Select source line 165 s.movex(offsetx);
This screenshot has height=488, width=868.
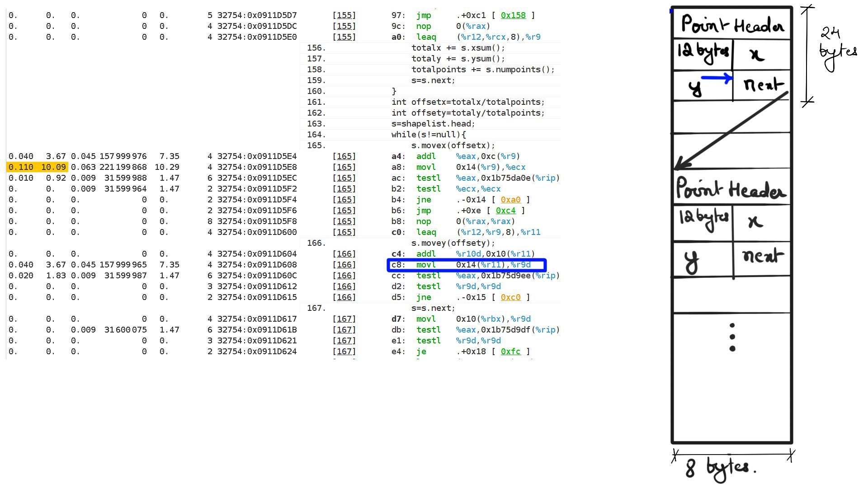click(x=430, y=145)
